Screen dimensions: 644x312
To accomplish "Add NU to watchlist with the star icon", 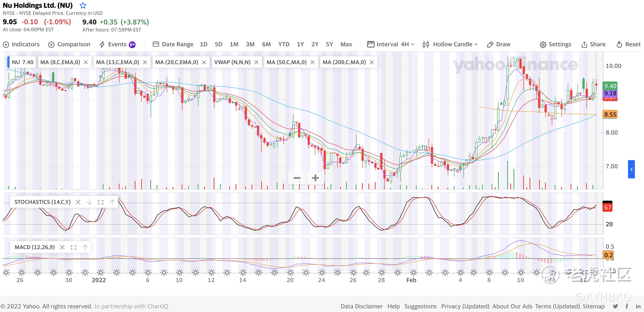I will click(83, 5).
